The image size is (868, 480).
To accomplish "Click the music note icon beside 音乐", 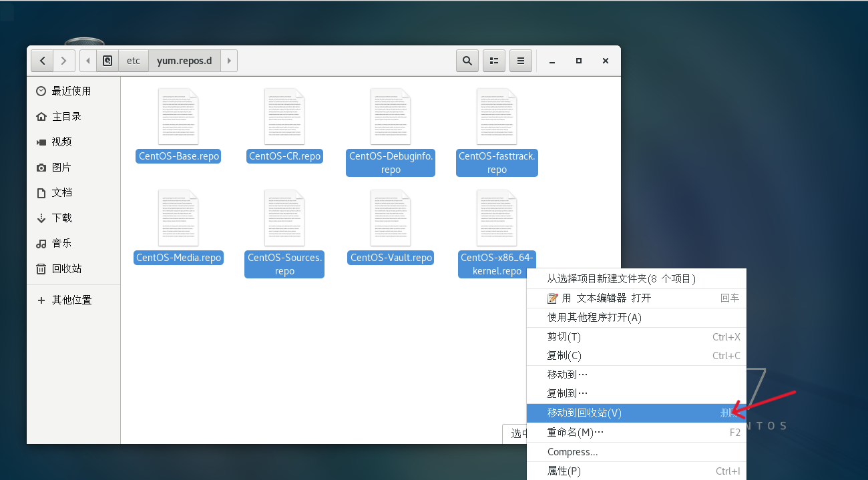I will tap(41, 243).
